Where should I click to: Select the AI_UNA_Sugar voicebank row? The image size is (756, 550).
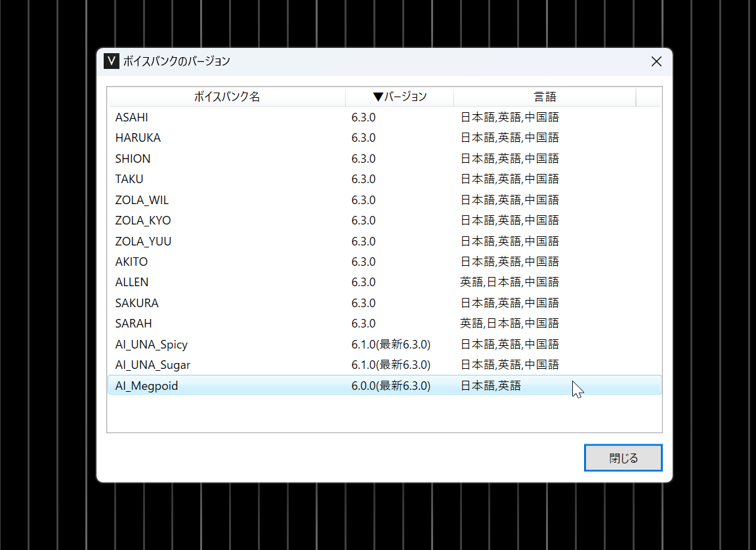coord(385,365)
